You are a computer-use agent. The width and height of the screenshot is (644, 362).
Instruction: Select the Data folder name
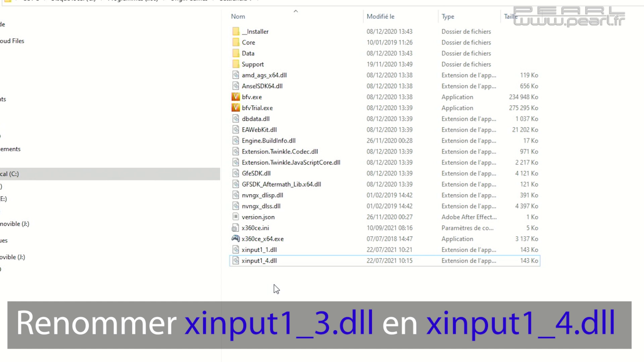click(248, 53)
